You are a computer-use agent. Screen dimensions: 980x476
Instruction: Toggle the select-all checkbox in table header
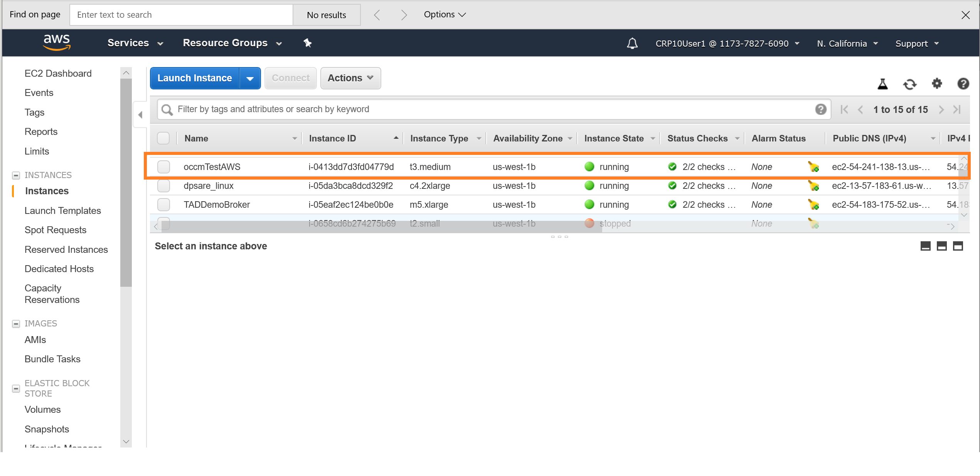(x=163, y=138)
